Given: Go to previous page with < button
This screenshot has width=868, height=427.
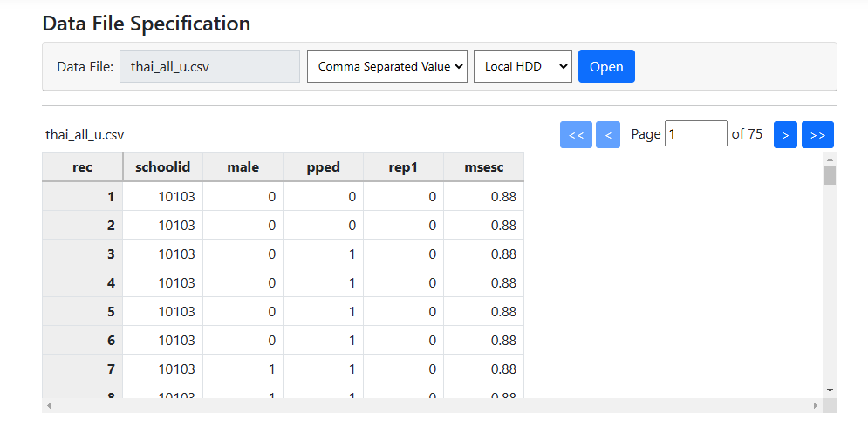Looking at the screenshot, I should coord(608,135).
